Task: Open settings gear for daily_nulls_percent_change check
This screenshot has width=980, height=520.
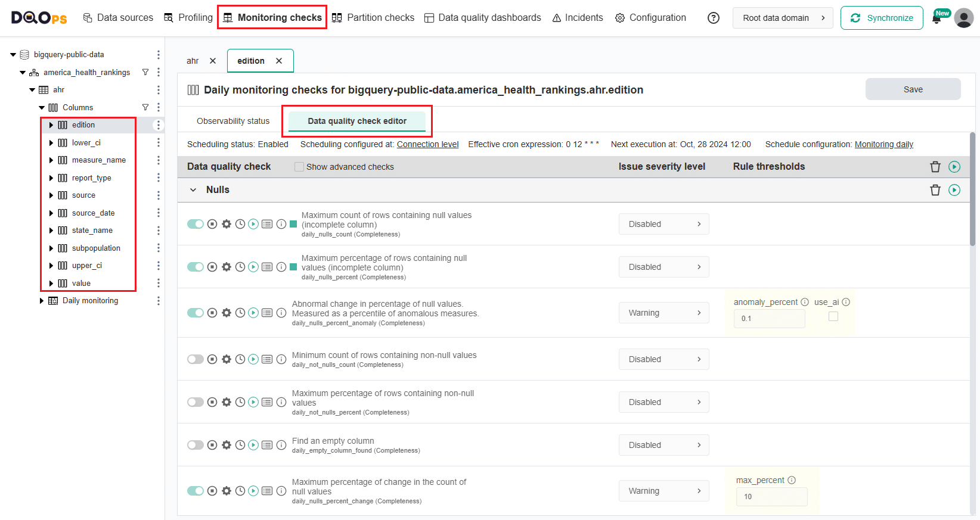Action: click(227, 491)
